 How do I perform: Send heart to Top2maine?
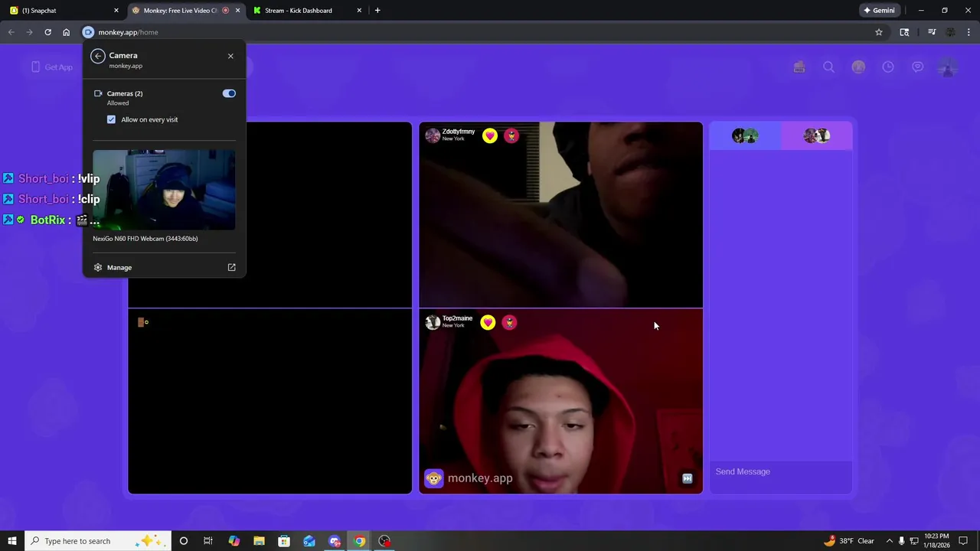point(488,322)
